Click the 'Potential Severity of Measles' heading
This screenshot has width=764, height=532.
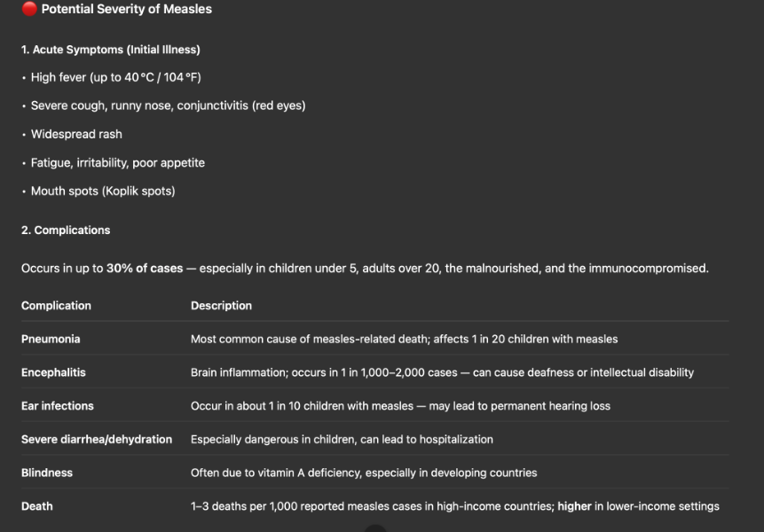click(126, 10)
